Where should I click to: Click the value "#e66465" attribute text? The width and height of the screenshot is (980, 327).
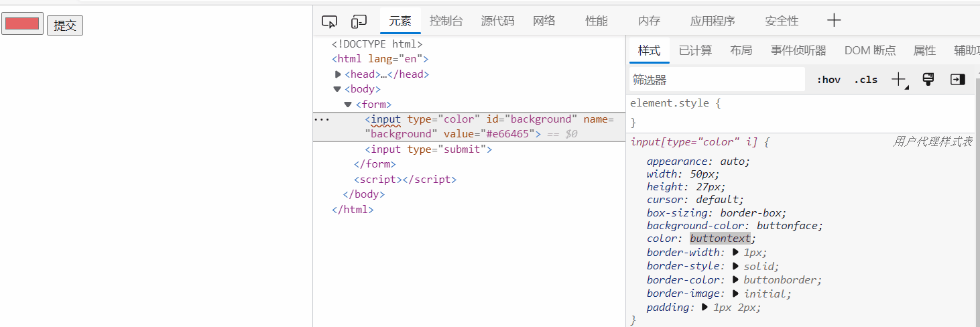489,134
